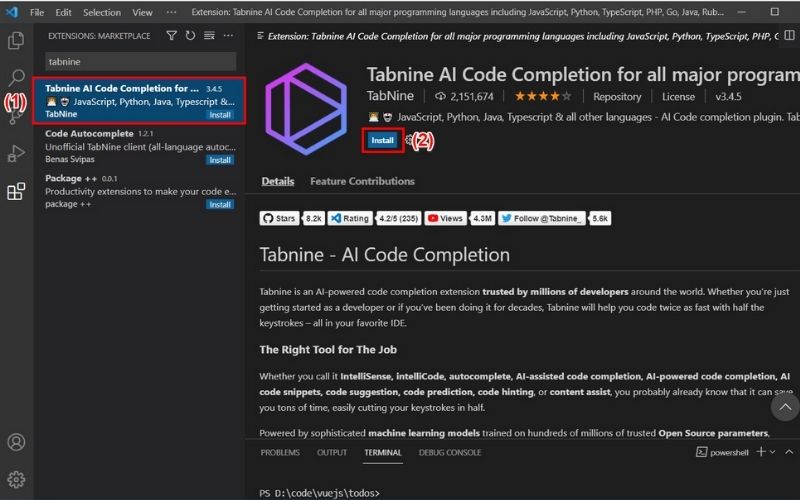Open Run and Debug view
The image size is (800, 500).
pos(16,153)
